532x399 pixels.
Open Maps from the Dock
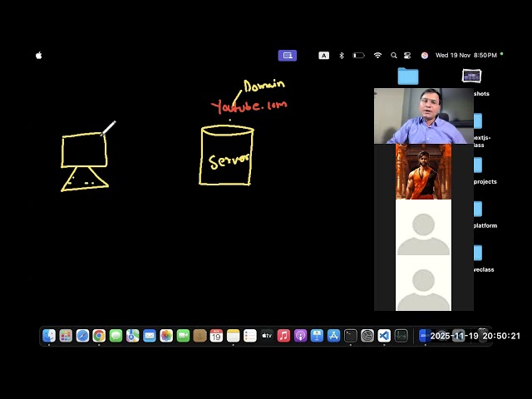(133, 336)
